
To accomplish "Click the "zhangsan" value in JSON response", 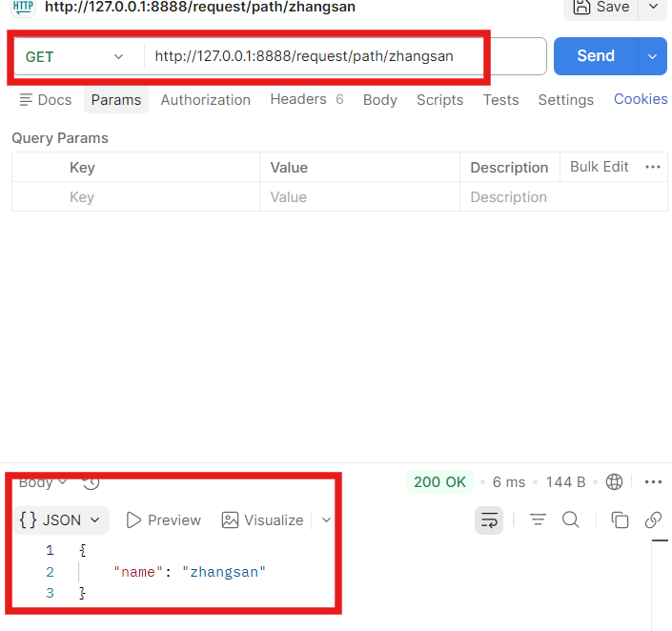I will click(x=224, y=572).
